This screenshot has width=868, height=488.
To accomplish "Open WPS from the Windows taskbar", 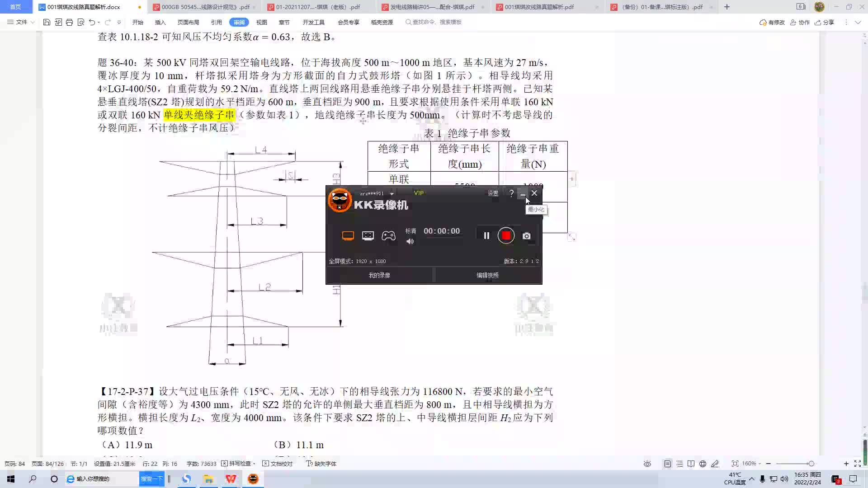I will click(231, 479).
